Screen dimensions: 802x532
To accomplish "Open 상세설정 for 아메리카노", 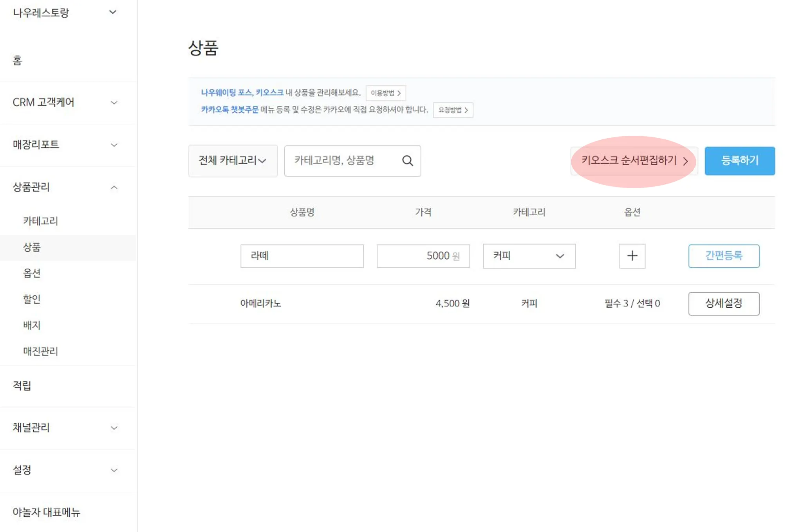I will pos(723,303).
